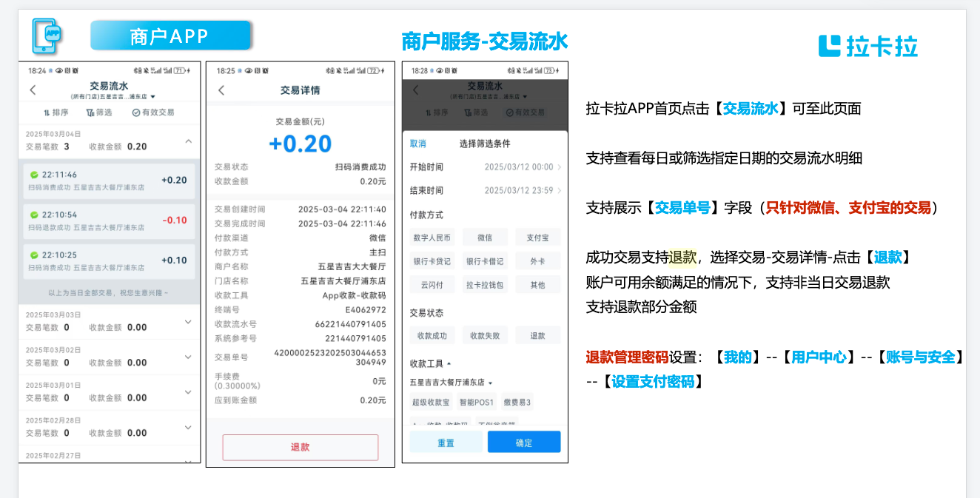The width and height of the screenshot is (980, 498).
Task: Click the green status icon beside 22:11:46
Action: (34, 175)
